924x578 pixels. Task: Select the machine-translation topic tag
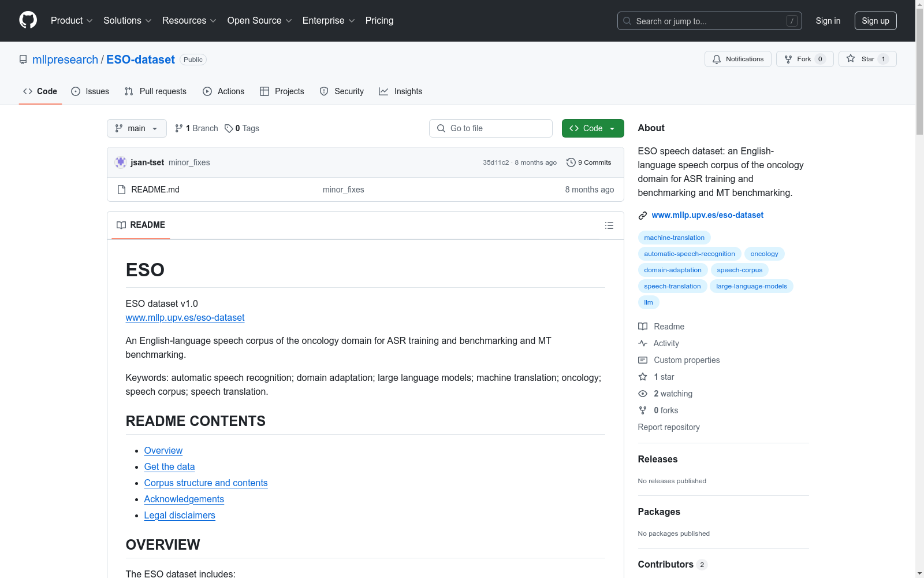675,238
